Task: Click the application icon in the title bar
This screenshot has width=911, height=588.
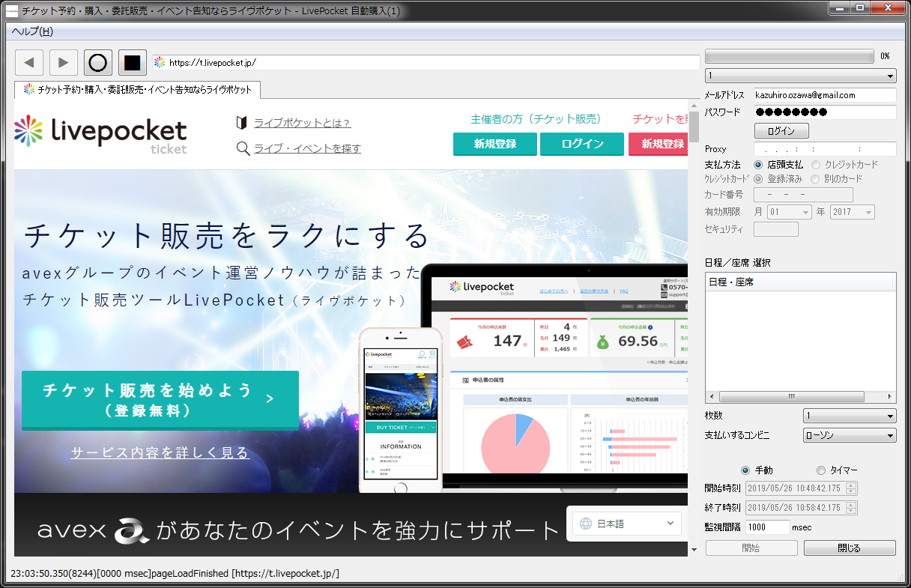Action: tap(12, 10)
